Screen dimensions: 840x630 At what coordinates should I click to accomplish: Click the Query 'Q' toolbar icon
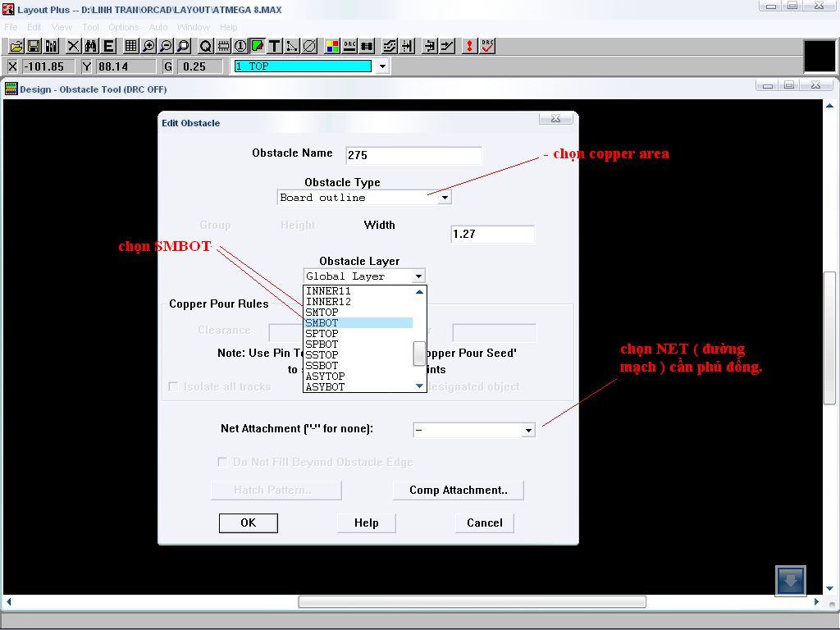coord(205,47)
